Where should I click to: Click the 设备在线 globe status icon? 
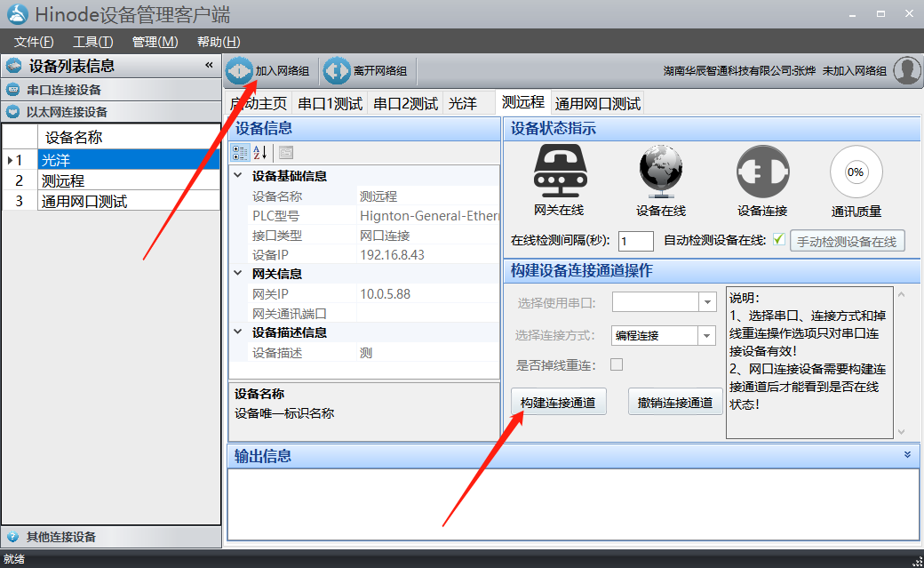tap(660, 172)
